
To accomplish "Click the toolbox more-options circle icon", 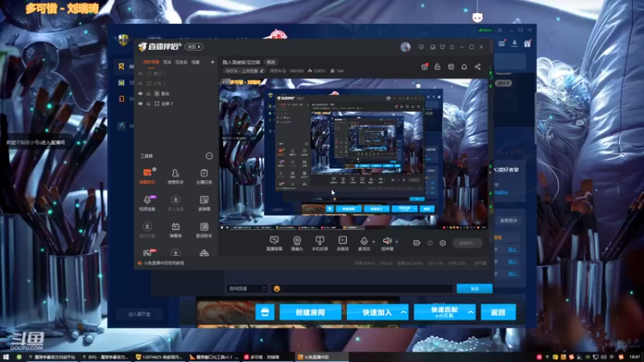I will tap(209, 156).
